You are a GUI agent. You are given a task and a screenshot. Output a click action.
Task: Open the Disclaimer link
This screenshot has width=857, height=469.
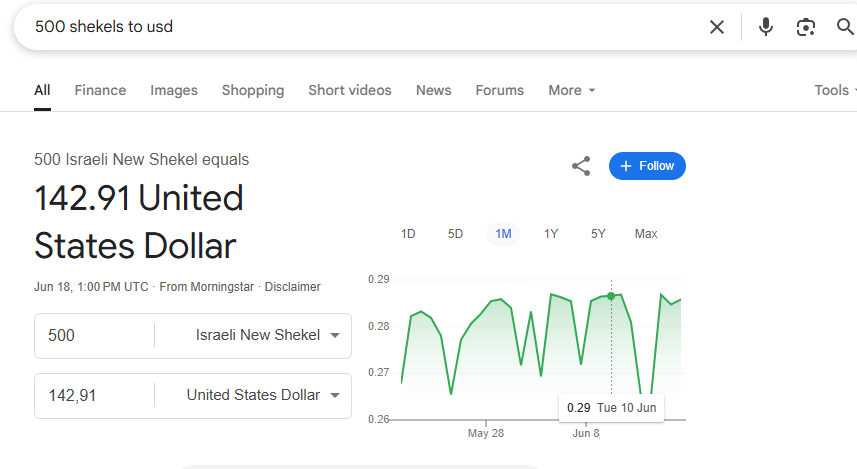[292, 287]
